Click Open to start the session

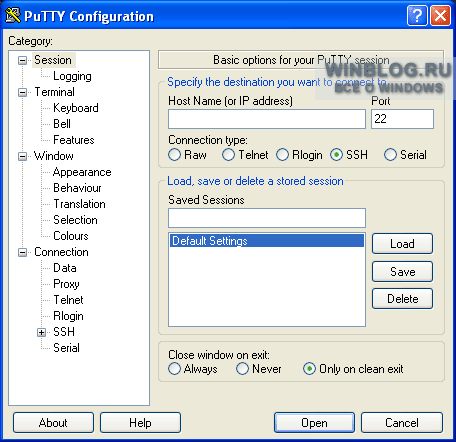314,423
